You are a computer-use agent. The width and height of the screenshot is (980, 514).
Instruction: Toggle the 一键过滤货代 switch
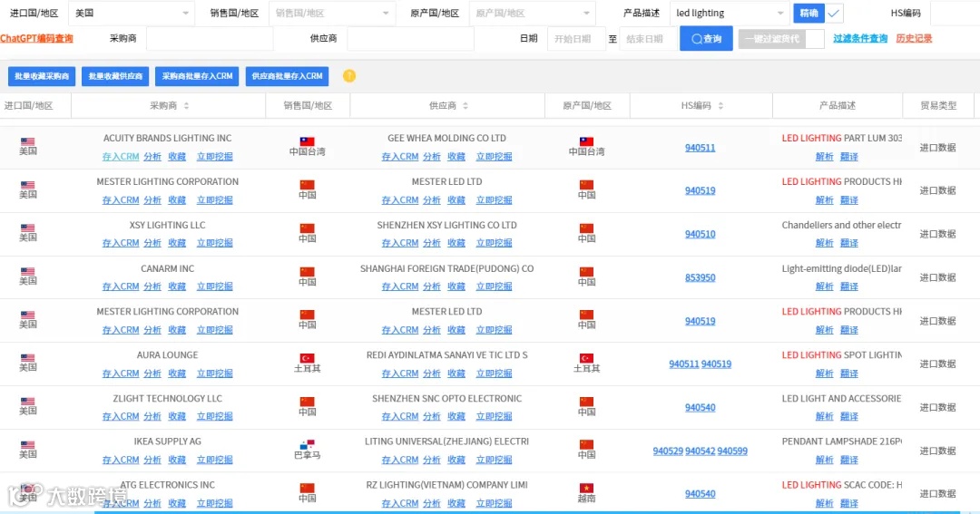tap(780, 39)
